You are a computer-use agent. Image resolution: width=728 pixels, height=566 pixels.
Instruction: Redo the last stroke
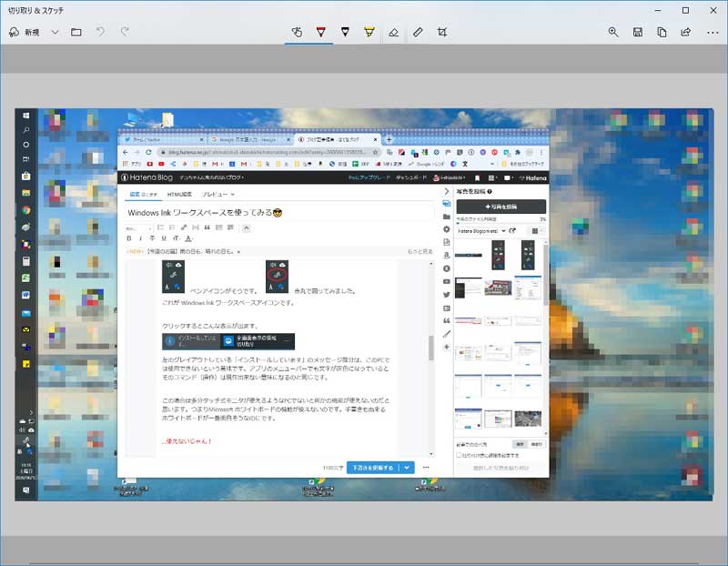click(x=125, y=32)
